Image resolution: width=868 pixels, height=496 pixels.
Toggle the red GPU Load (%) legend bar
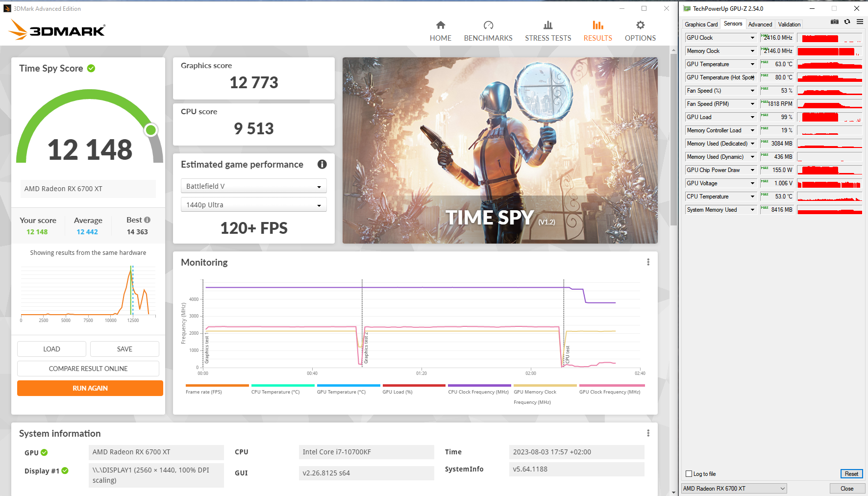[414, 386]
